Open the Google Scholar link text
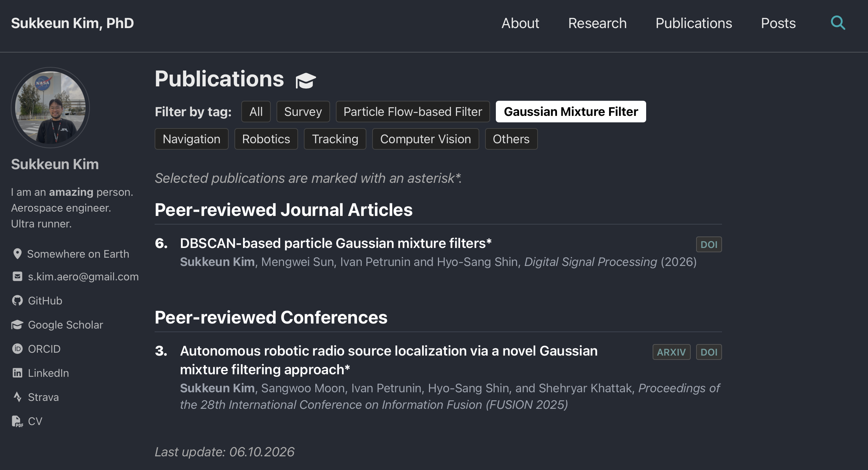868x470 pixels. pos(66,325)
